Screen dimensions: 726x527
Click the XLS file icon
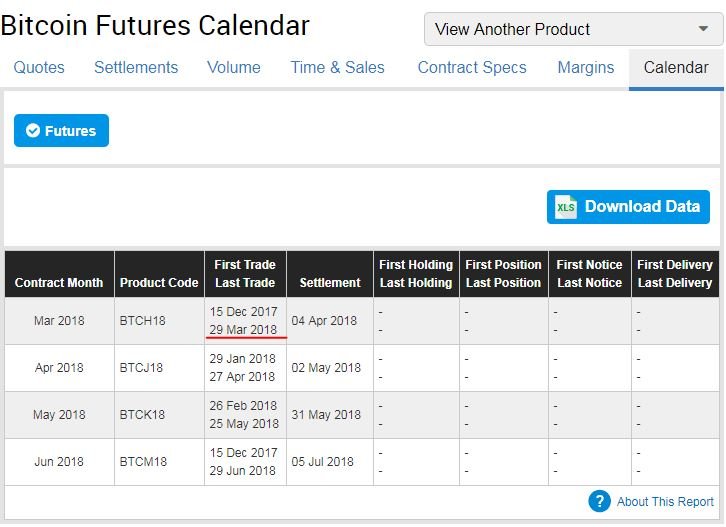566,207
